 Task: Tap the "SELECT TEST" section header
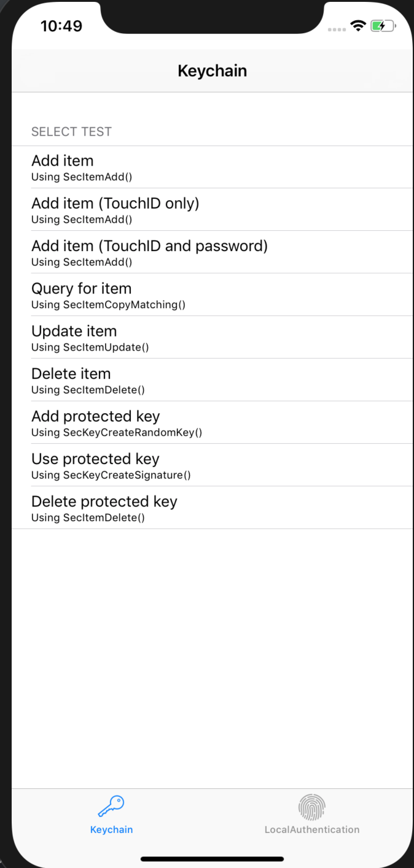pyautogui.click(x=71, y=131)
